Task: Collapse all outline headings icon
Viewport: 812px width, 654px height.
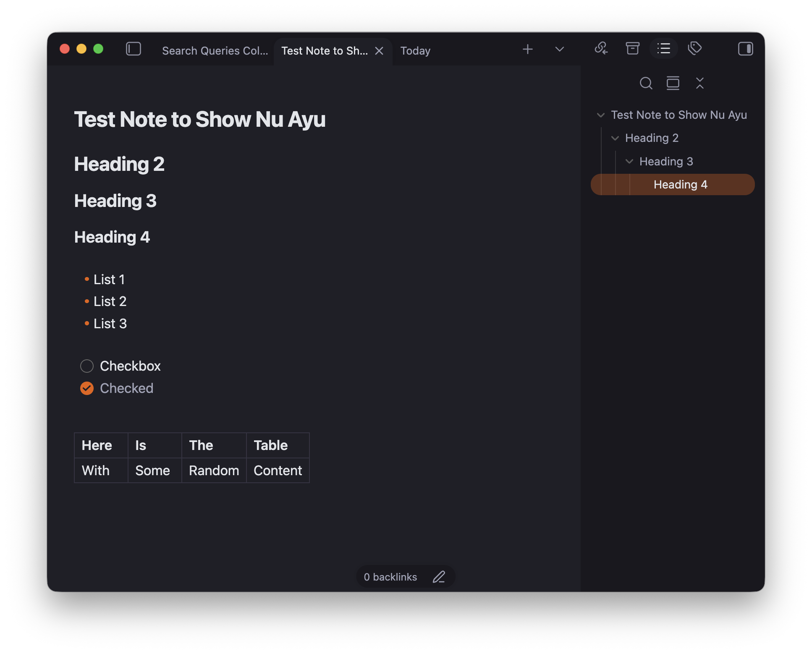Action: coord(700,84)
